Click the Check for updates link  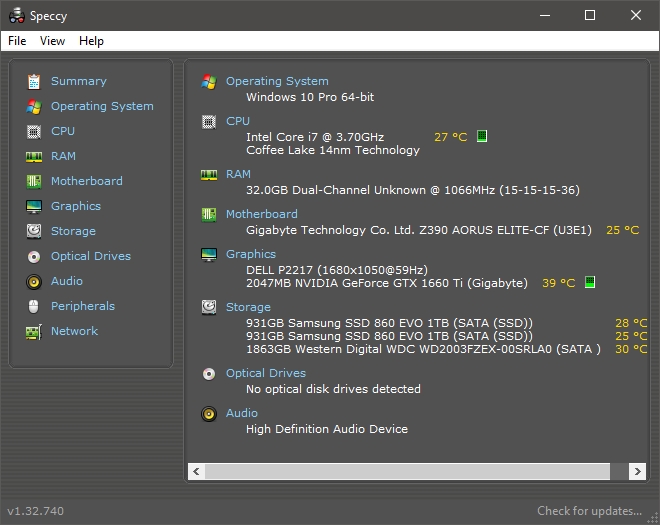point(589,511)
